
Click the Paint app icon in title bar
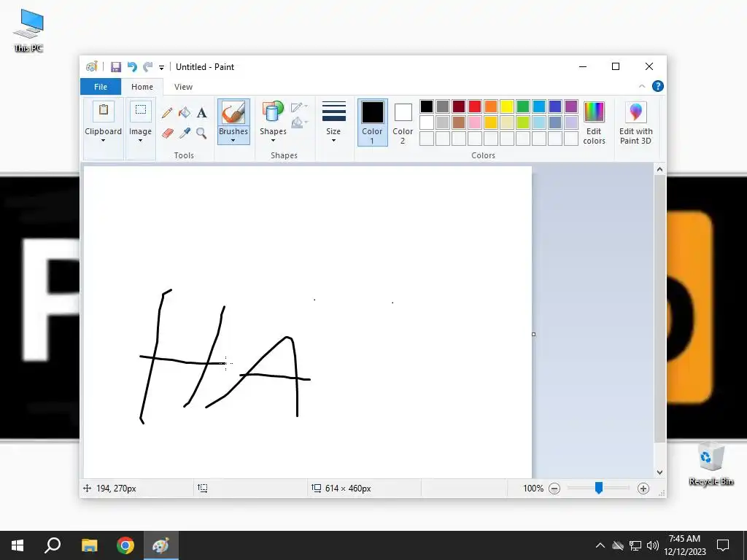point(91,66)
